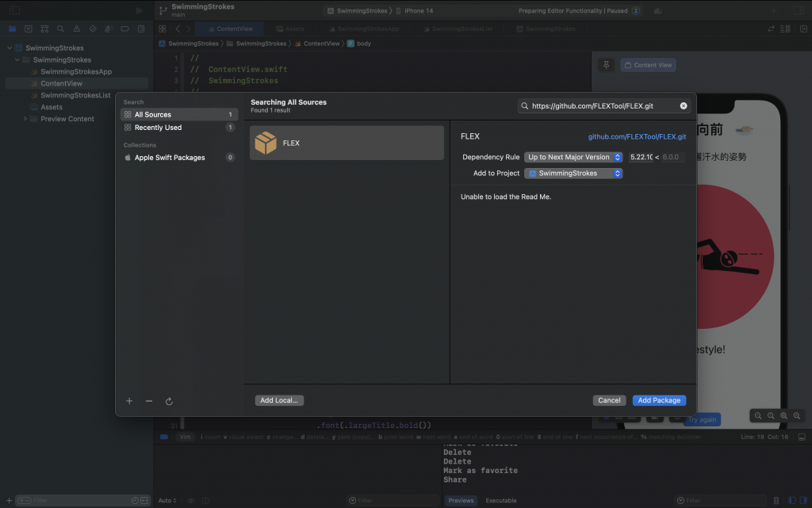
Task: Open the Auto variables scope dropdown
Action: coord(167,500)
